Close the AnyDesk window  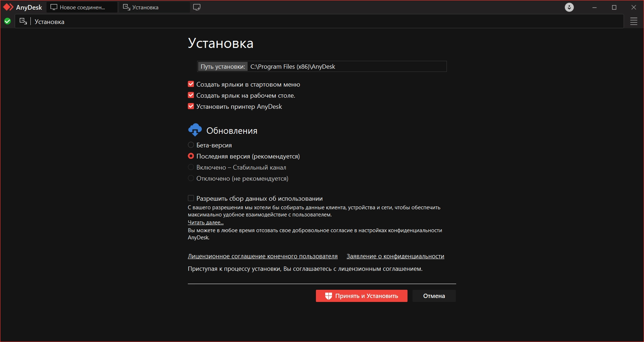pos(634,7)
